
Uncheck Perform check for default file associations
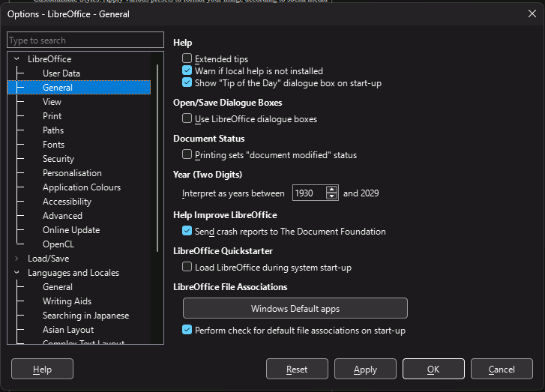click(x=187, y=330)
